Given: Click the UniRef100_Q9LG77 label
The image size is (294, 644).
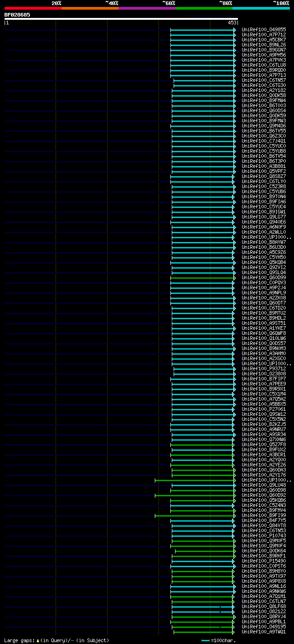Looking at the screenshot, I should pyautogui.click(x=264, y=217).
